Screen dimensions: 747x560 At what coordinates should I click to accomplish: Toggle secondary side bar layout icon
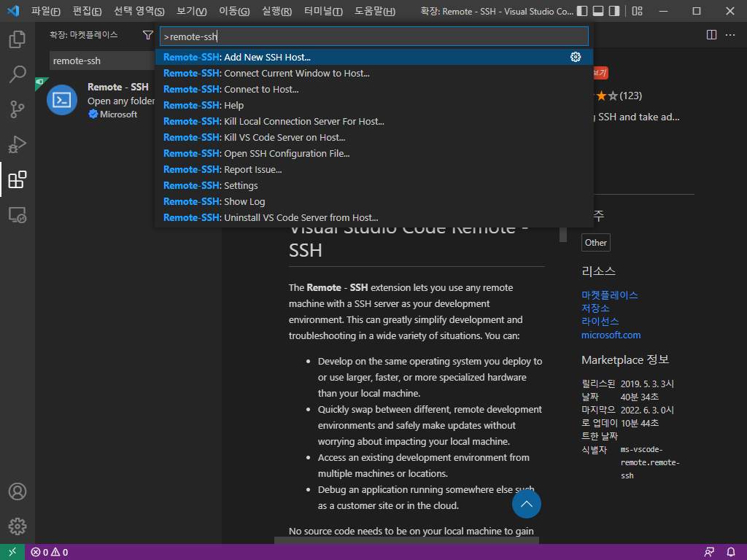614,11
